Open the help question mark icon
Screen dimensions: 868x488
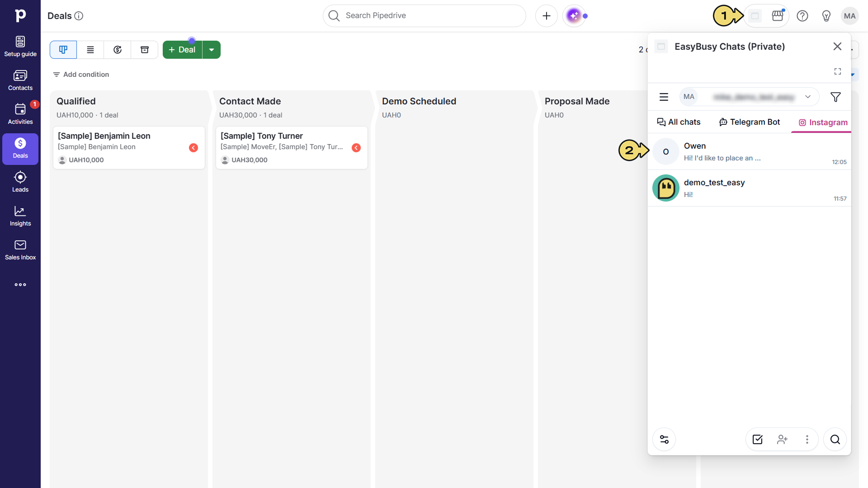802,16
